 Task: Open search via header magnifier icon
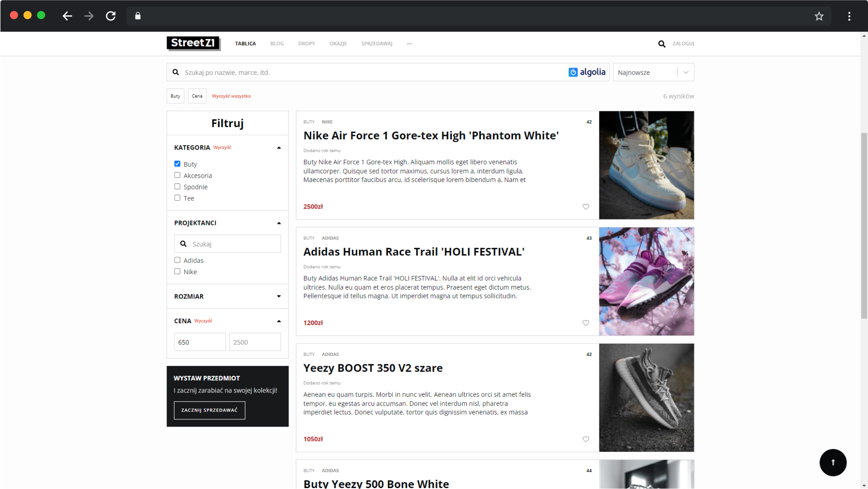pyautogui.click(x=661, y=44)
